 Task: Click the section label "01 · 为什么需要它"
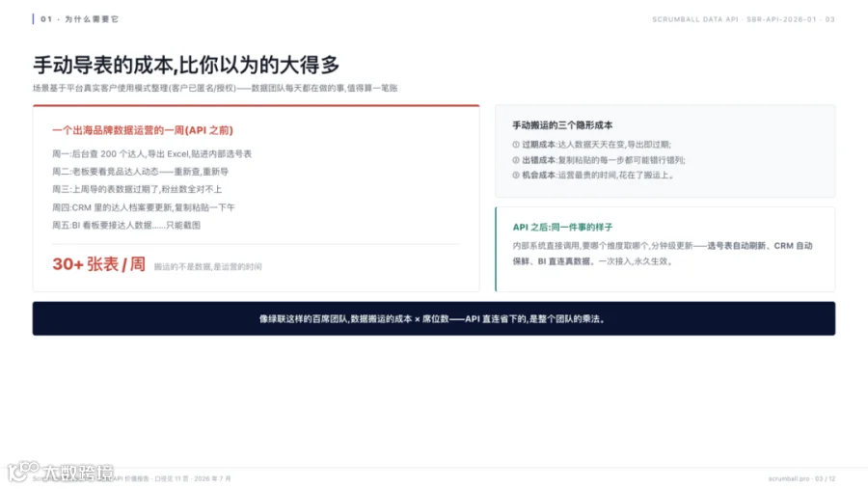(x=79, y=19)
